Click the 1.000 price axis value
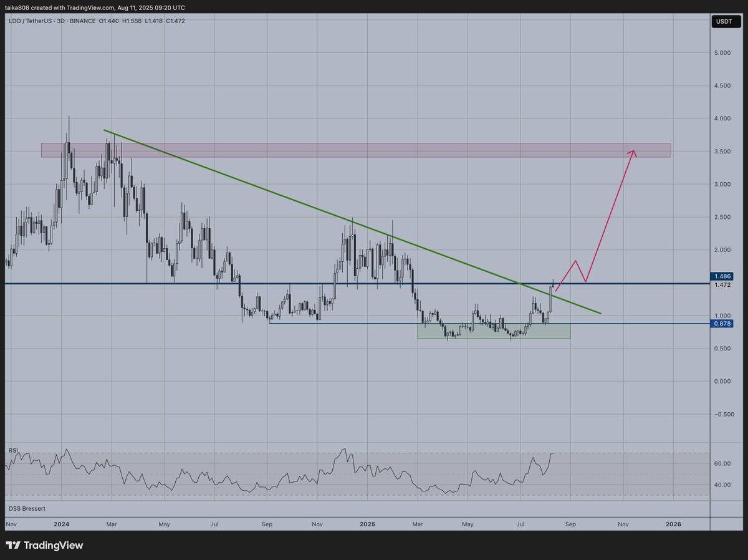748x560 pixels. point(723,316)
